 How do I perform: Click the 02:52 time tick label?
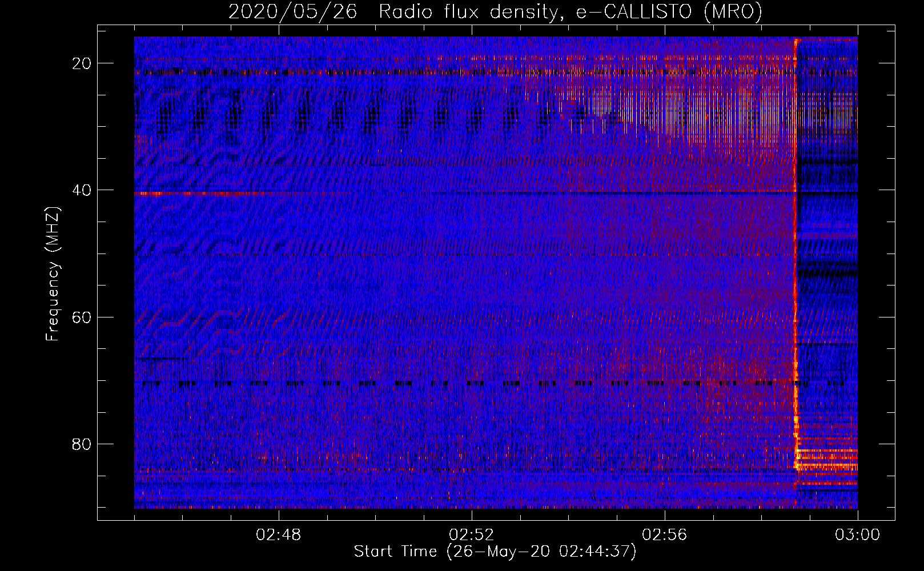(x=472, y=535)
